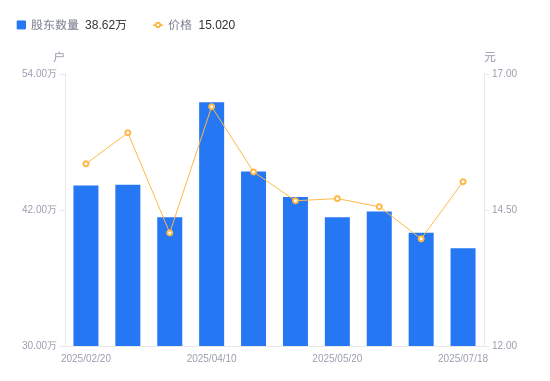The width and height of the screenshot is (550, 381).
Task: Select the tallest bar at 2025/04/10
Action: pos(212,224)
